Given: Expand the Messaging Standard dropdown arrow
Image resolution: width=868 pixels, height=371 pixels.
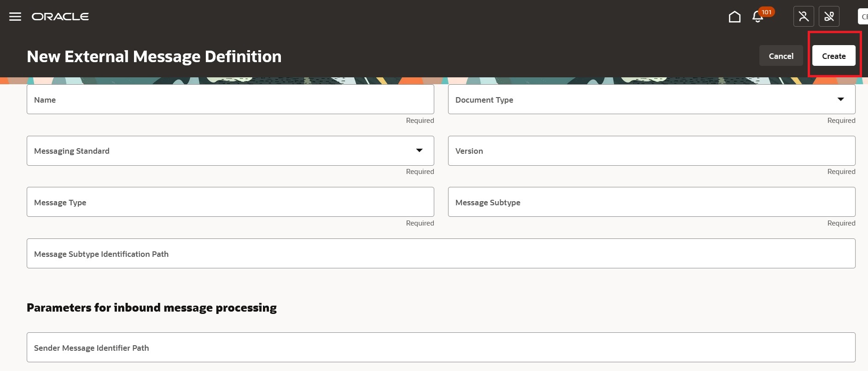Looking at the screenshot, I should click(x=419, y=151).
